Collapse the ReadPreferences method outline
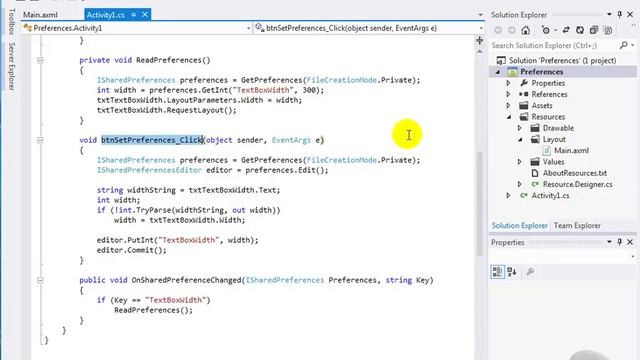Image resolution: width=640 pixels, height=360 pixels. (40, 60)
